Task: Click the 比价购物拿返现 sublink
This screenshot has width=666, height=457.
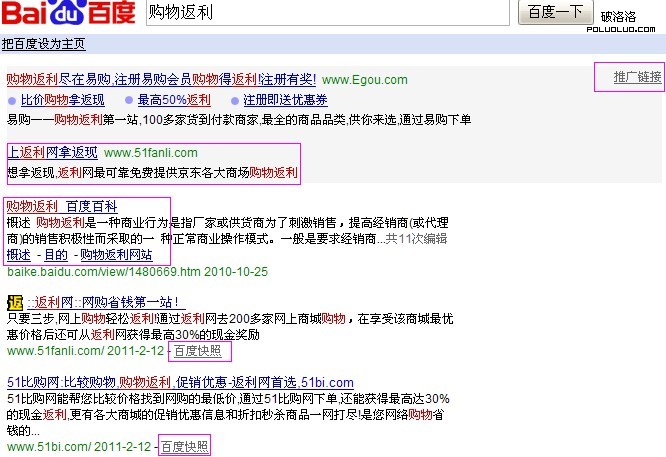Action: pos(63,100)
